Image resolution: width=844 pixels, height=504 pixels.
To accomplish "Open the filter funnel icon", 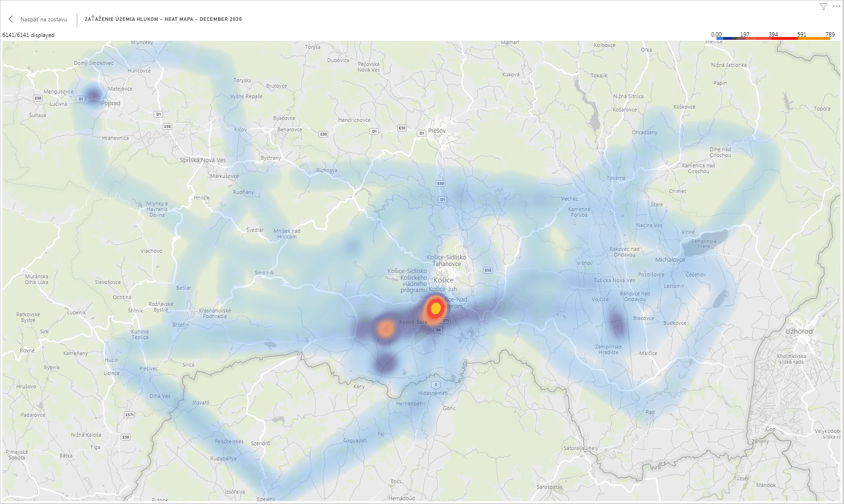I will click(823, 7).
